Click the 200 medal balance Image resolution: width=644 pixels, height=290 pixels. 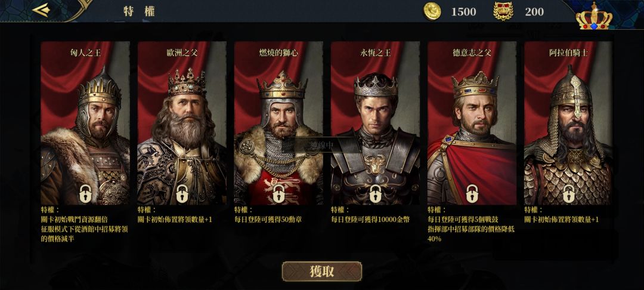(x=534, y=11)
